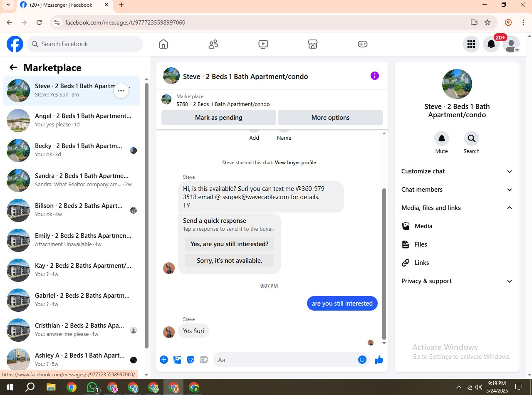Open Ashley A 2 Beds 1 Bath conversation
The height and width of the screenshot is (395, 532).
[x=72, y=358]
